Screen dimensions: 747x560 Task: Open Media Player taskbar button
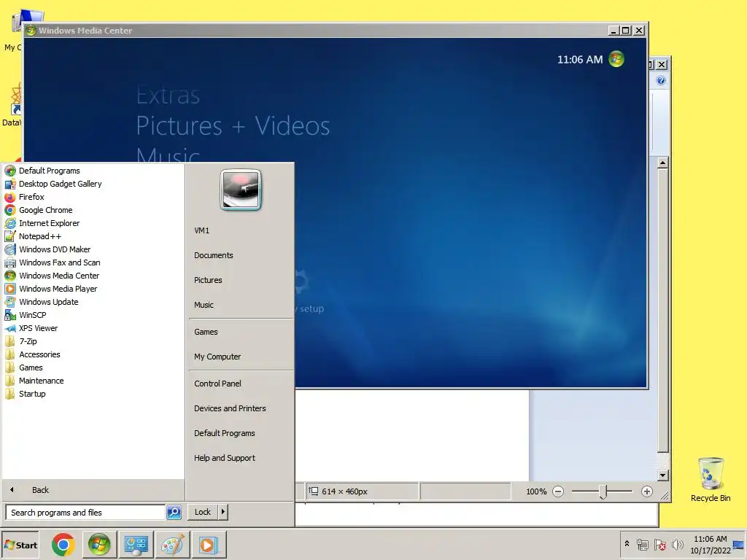tap(209, 545)
